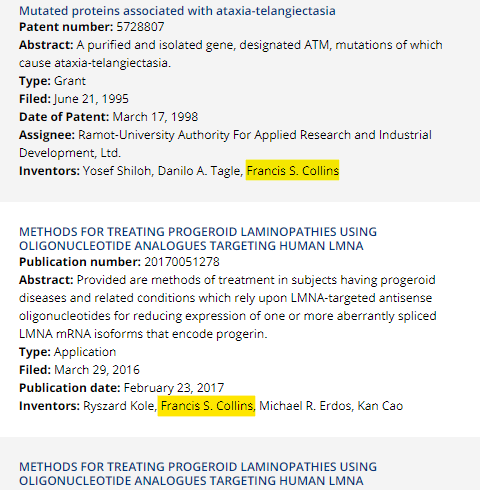Open the last progeroid laminopathies title below Kan Cao
This screenshot has height=490, width=480.
coord(198,474)
